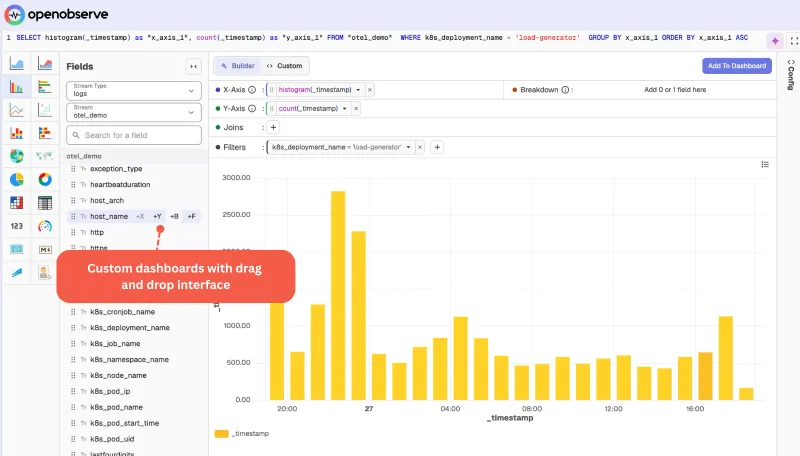Click the Y-Axis info icon
The height and width of the screenshot is (456, 800).
pyautogui.click(x=252, y=109)
